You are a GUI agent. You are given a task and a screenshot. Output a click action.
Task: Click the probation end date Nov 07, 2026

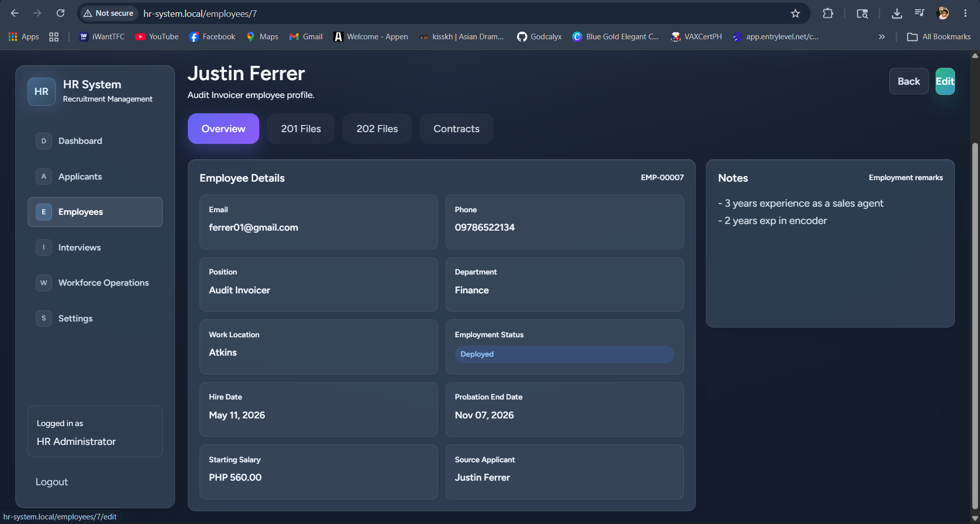click(484, 415)
